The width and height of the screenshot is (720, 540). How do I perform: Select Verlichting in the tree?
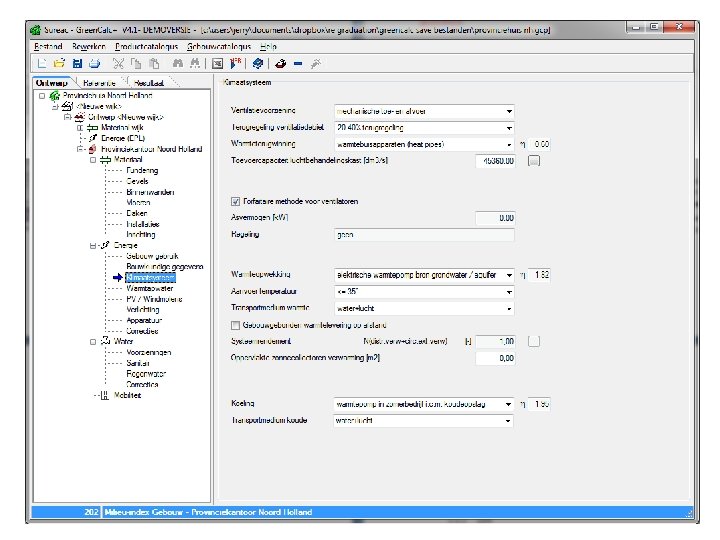(x=143, y=309)
